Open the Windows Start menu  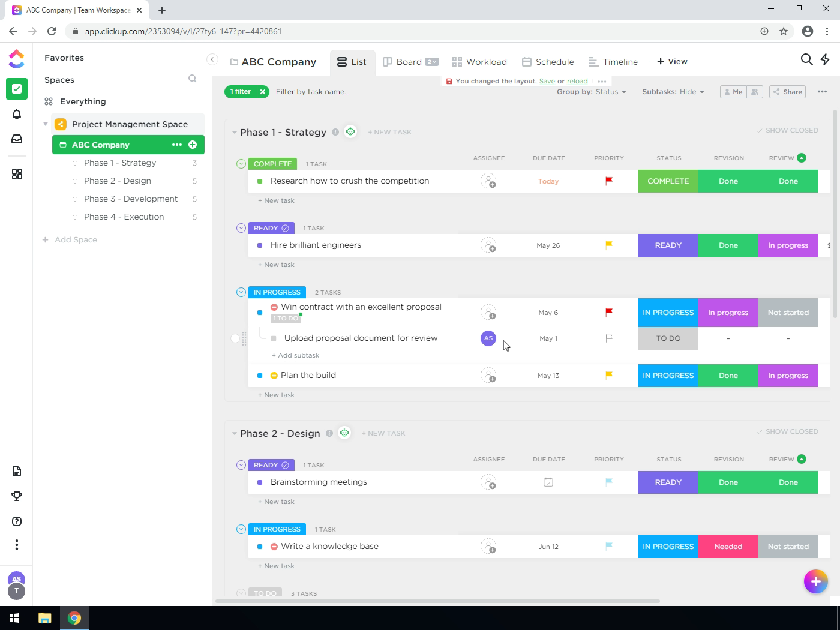[x=14, y=618]
